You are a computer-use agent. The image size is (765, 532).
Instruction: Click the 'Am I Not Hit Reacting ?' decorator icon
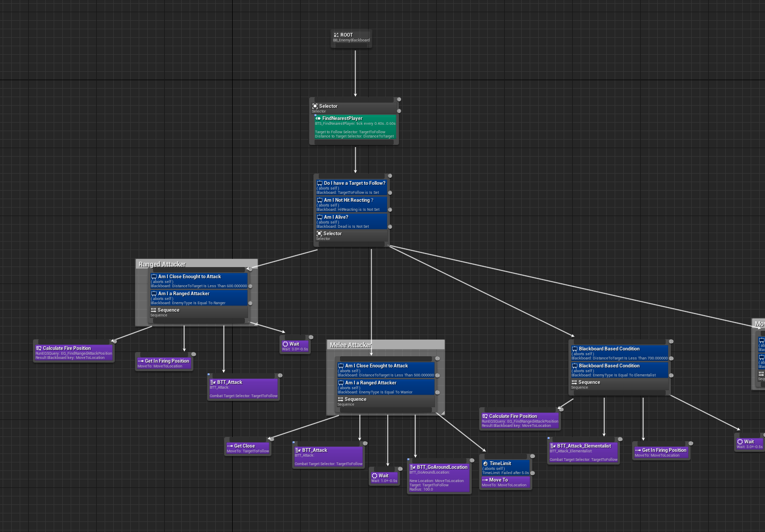pyautogui.click(x=320, y=200)
